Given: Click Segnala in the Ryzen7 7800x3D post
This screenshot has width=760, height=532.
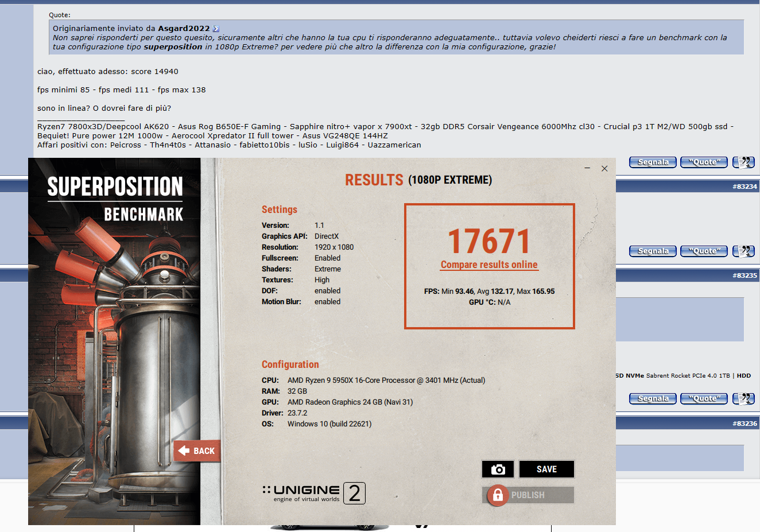Looking at the screenshot, I should pos(653,162).
